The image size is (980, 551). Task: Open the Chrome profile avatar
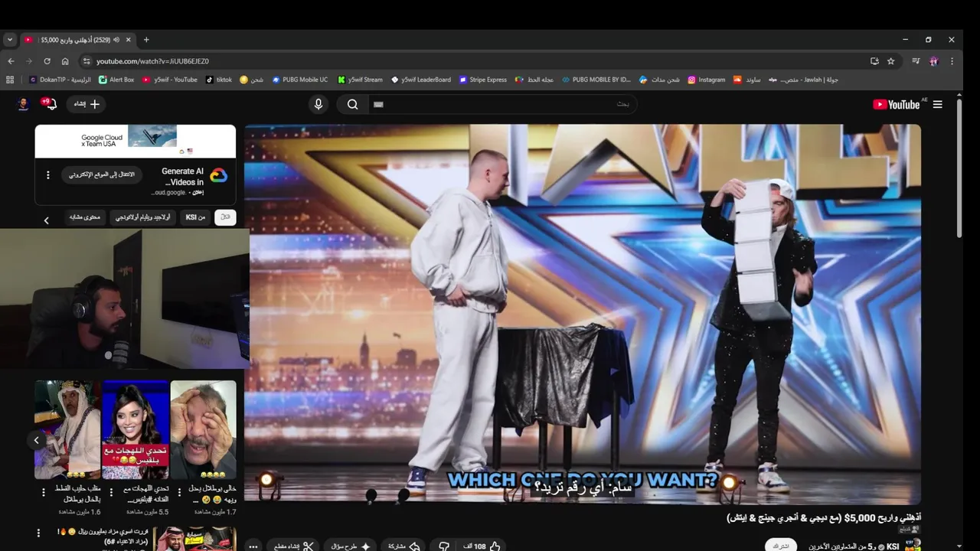click(934, 61)
